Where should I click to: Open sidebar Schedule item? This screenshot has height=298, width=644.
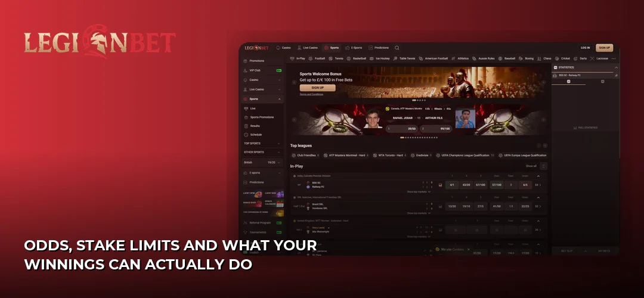[x=262, y=135]
